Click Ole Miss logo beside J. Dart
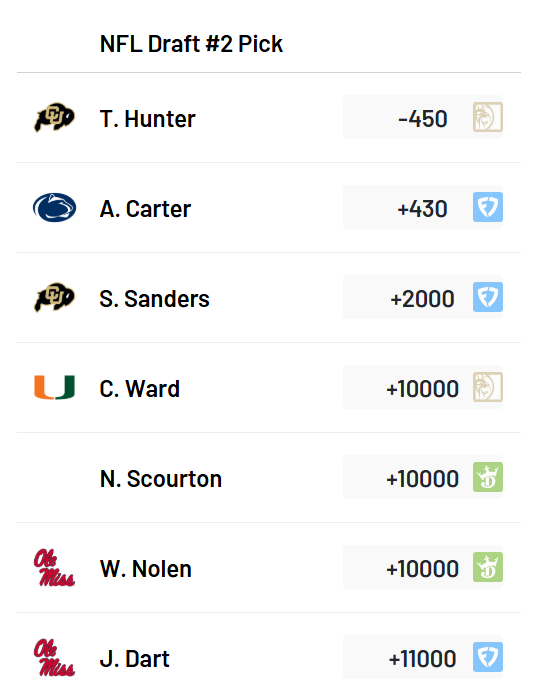Screen dimensions: 537x690 [x=55, y=657]
